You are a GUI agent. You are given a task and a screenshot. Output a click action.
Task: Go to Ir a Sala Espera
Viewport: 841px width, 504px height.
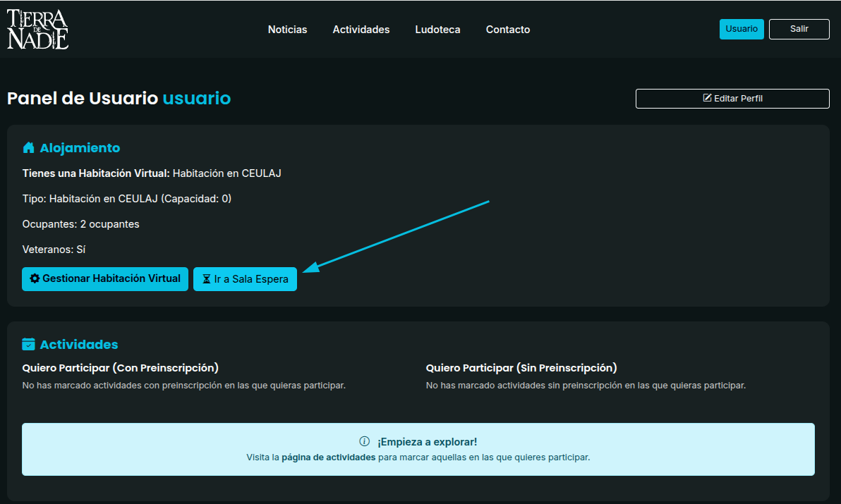(245, 279)
